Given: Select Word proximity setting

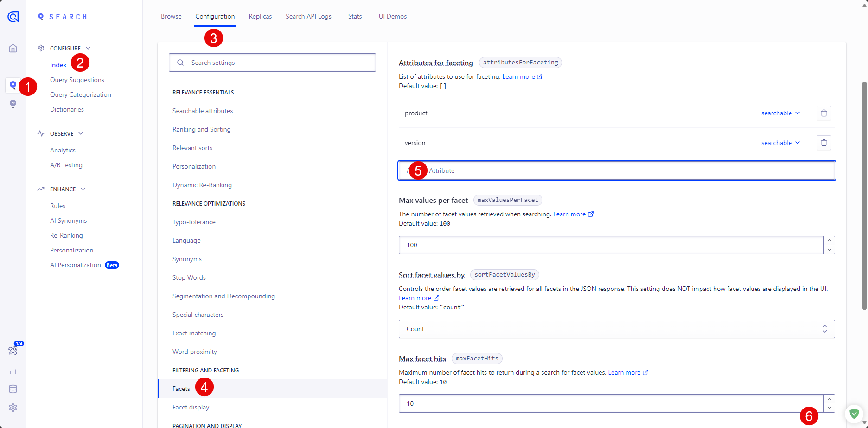Looking at the screenshot, I should (x=195, y=352).
